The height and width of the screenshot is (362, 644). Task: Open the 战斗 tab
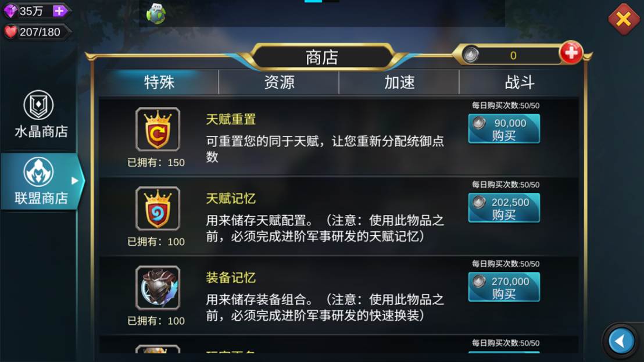519,82
